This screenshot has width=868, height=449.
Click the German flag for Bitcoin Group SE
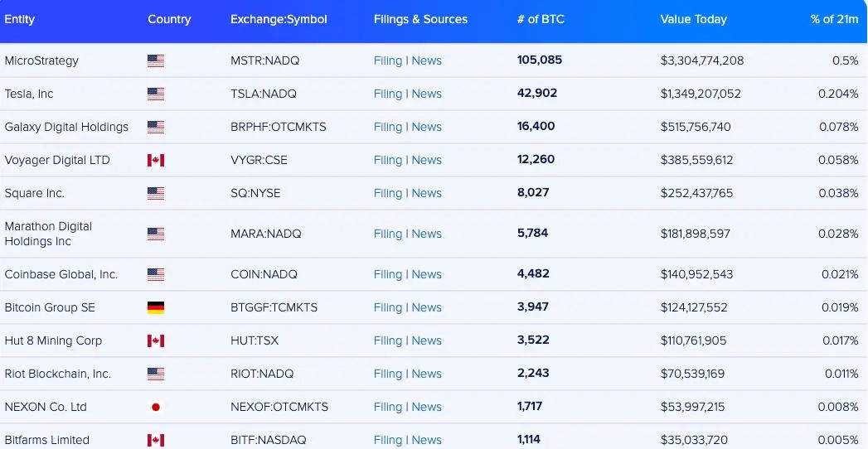pos(156,307)
